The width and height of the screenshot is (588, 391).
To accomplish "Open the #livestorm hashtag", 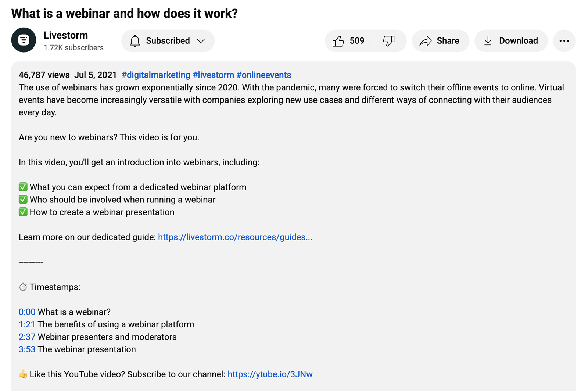I will [214, 75].
